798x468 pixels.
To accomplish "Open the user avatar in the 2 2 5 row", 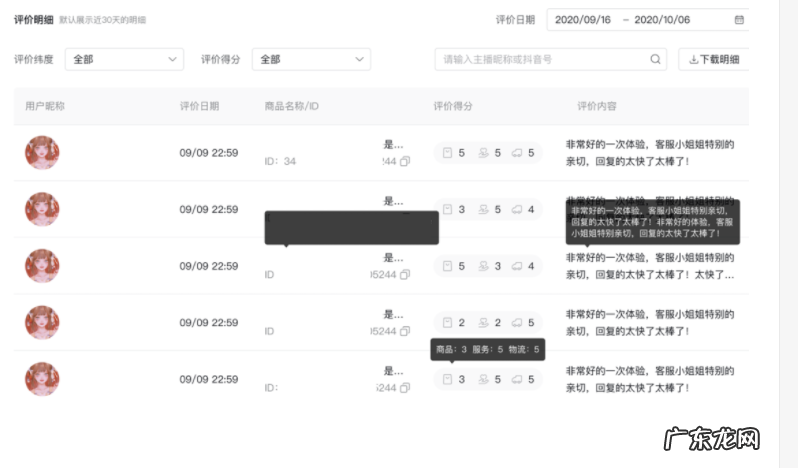I will (42, 323).
